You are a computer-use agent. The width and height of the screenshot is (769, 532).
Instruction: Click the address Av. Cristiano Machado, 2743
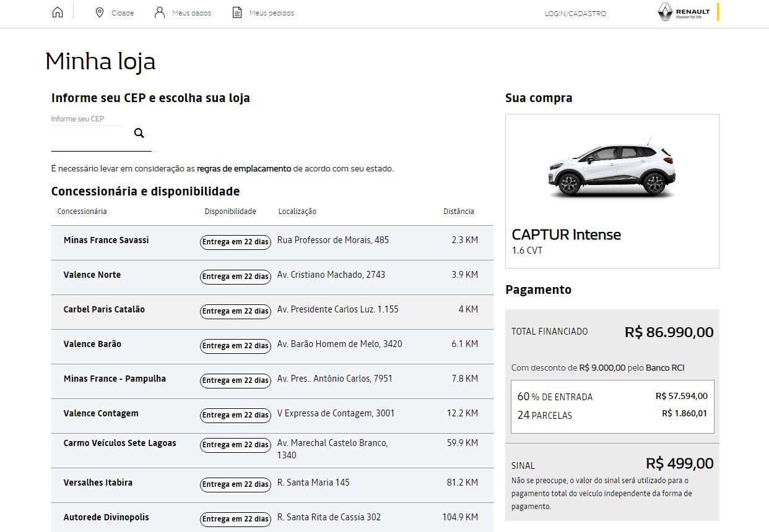pyautogui.click(x=331, y=275)
